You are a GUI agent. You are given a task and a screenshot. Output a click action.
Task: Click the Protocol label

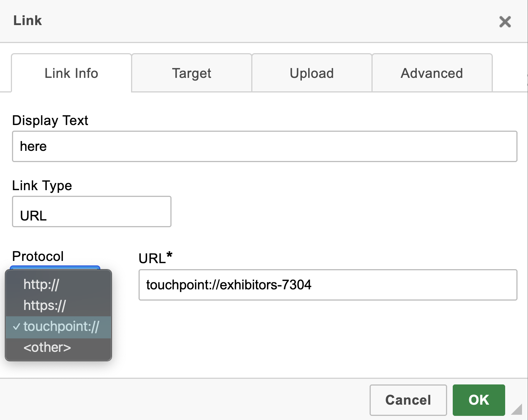pos(38,256)
